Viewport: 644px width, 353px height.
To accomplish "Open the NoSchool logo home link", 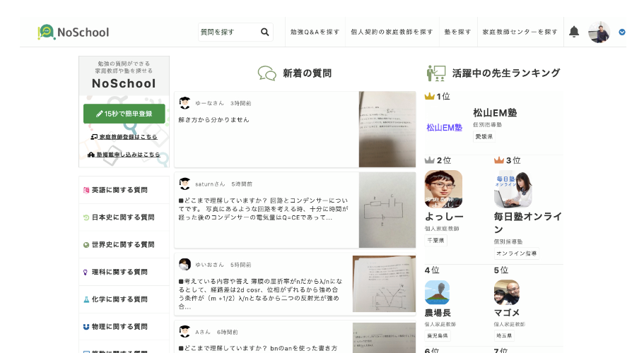I will click(x=74, y=32).
